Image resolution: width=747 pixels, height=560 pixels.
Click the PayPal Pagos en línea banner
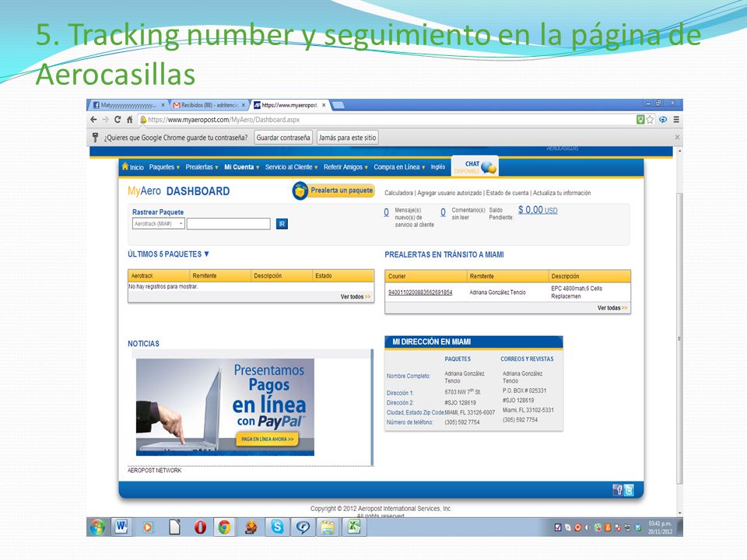pos(226,407)
